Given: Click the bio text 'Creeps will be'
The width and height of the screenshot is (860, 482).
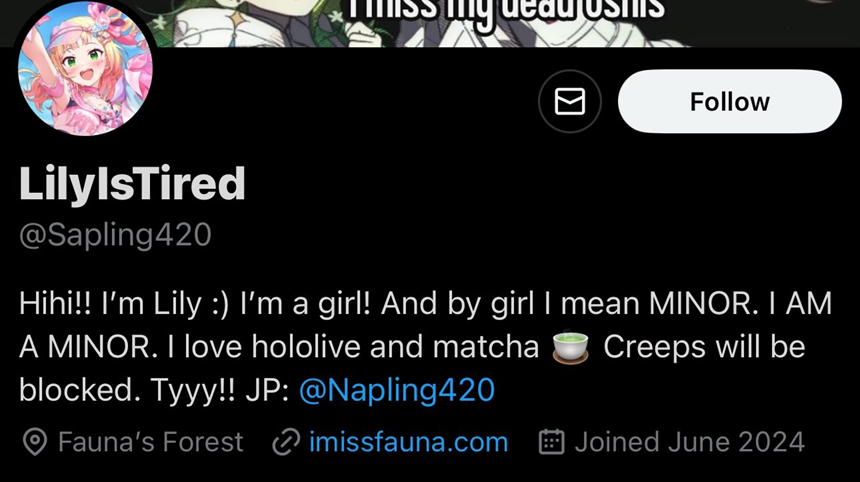Looking at the screenshot, I should 704,347.
